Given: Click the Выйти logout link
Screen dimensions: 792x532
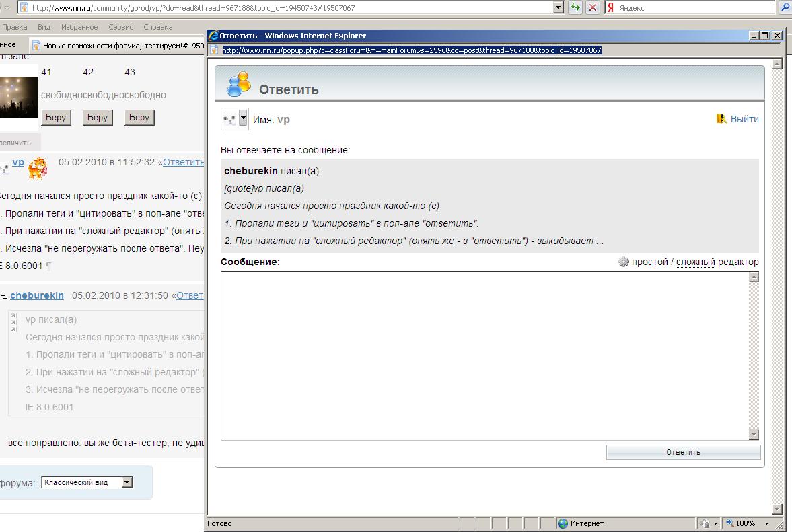Looking at the screenshot, I should click(x=744, y=119).
